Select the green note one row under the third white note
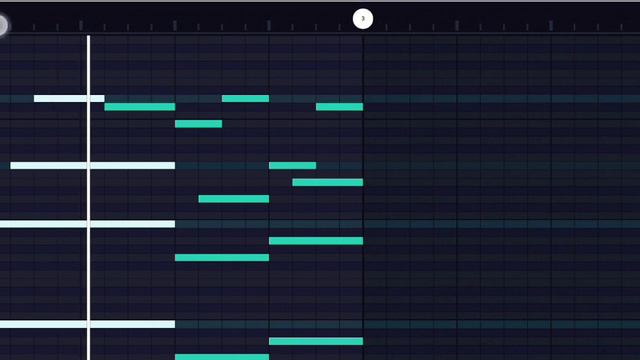Screen dimensions: 640x360 (x=316, y=241)
